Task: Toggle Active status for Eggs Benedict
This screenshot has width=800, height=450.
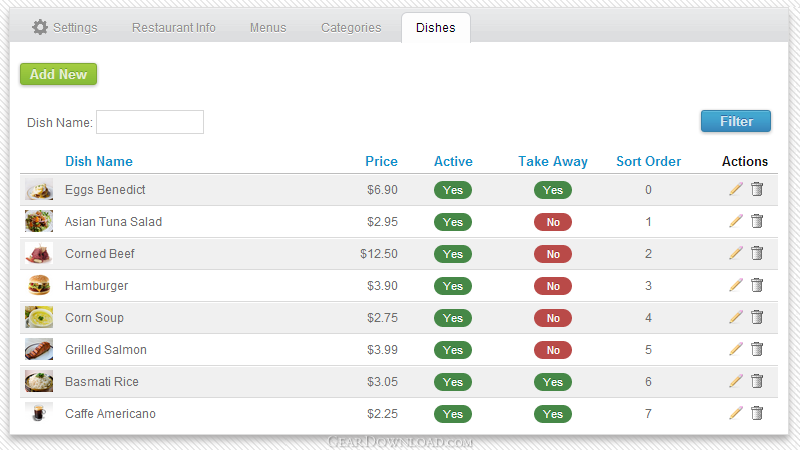Action: [x=453, y=190]
